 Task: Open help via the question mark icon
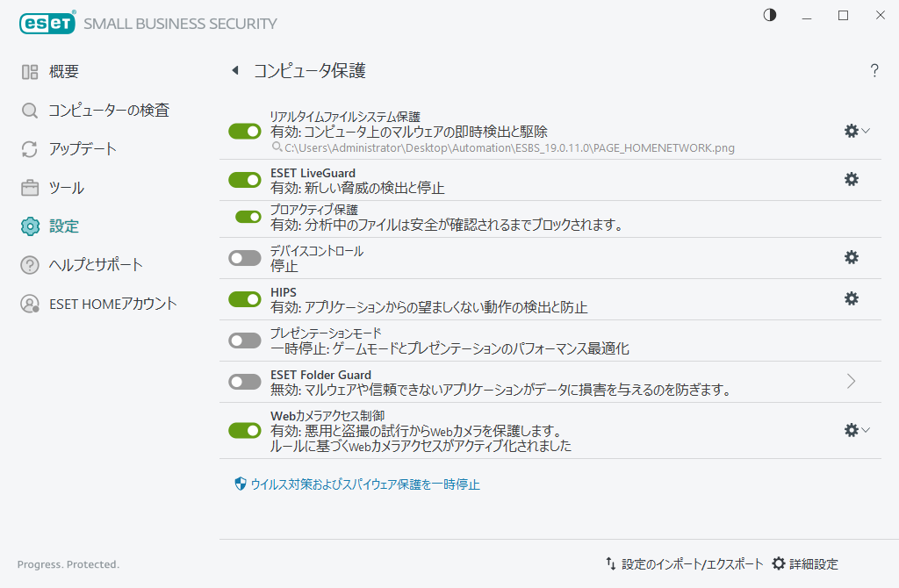click(874, 71)
